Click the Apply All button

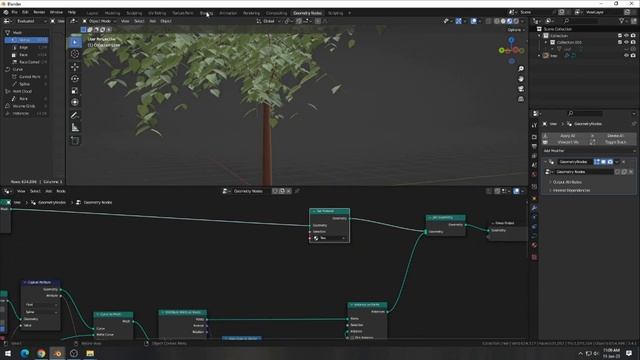tap(566, 136)
